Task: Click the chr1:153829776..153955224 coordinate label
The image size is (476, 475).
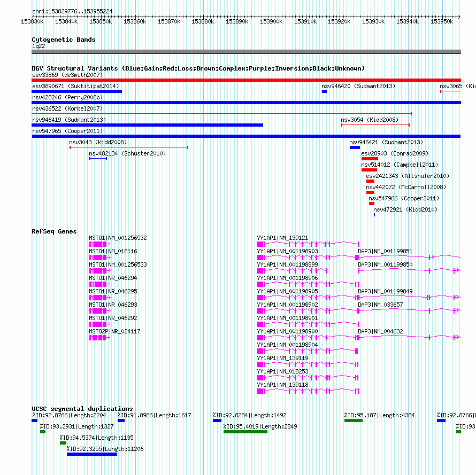Action: point(72,11)
